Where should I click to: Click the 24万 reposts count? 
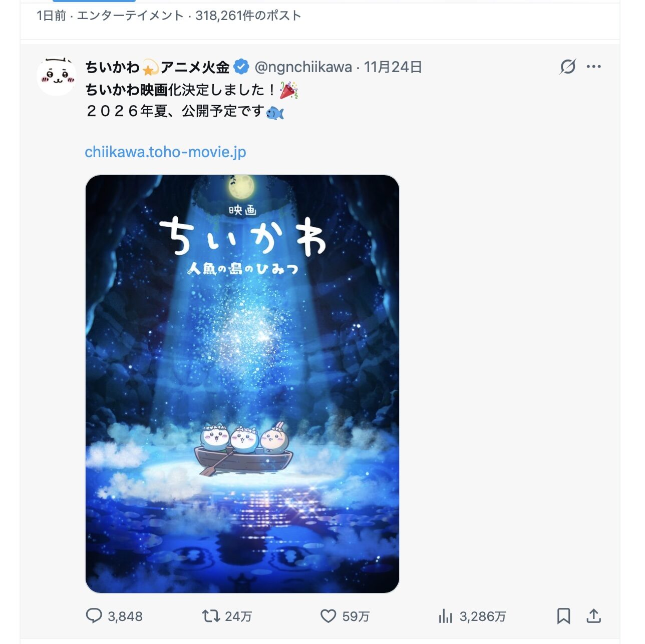pos(238,616)
